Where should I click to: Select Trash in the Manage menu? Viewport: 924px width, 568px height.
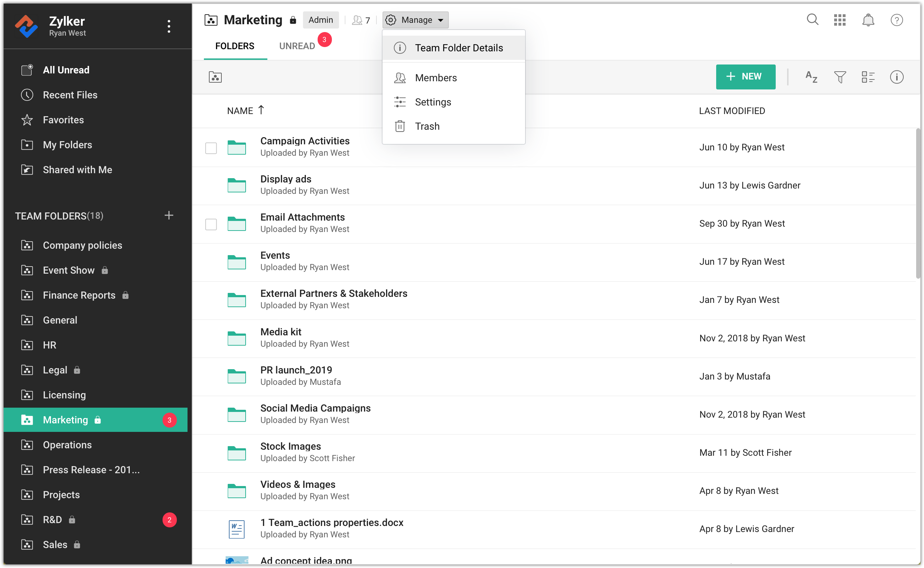coord(427,126)
